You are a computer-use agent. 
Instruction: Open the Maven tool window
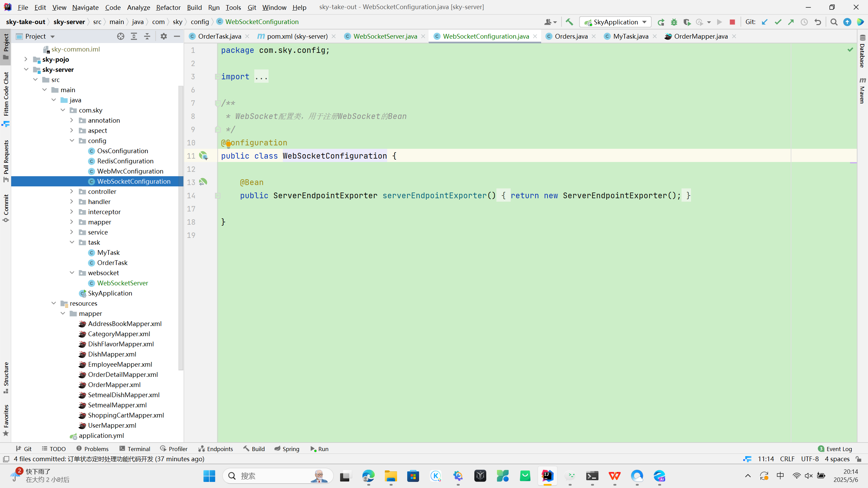(862, 90)
